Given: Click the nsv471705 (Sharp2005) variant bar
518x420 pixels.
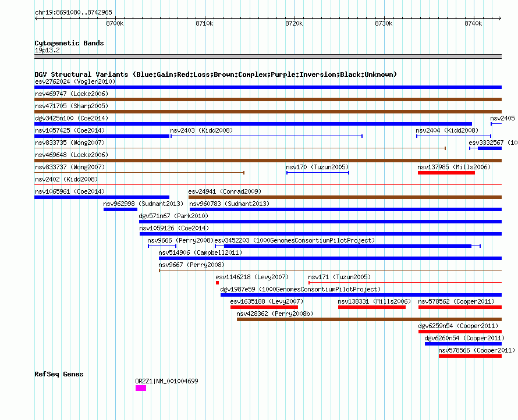Looking at the screenshot, I should tap(268, 112).
